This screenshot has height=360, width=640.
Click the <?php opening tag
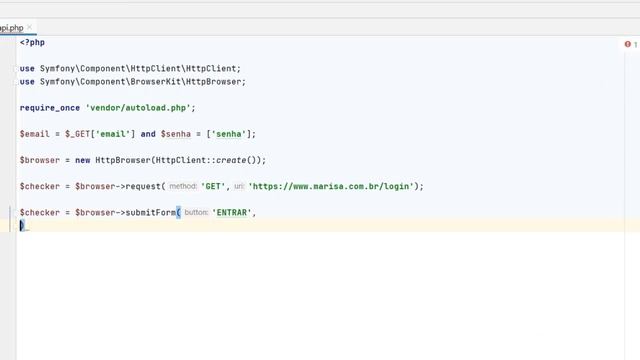click(x=32, y=42)
